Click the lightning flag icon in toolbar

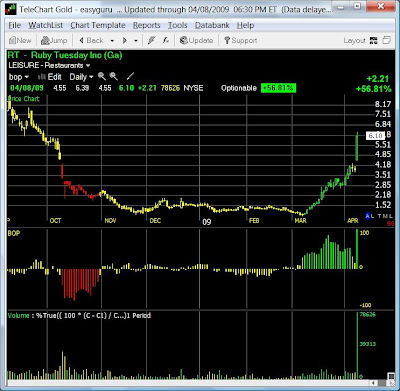click(151, 41)
